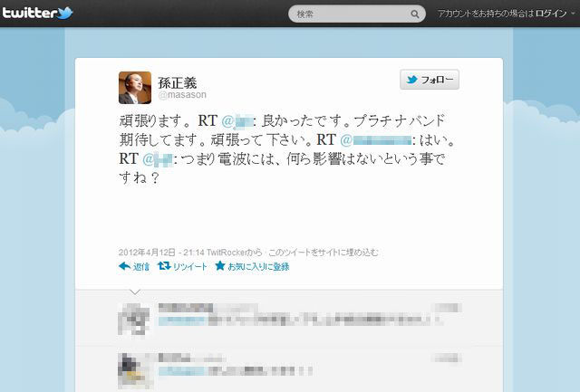Open the 孫正義 display name link
580x392 pixels.
pyautogui.click(x=178, y=82)
